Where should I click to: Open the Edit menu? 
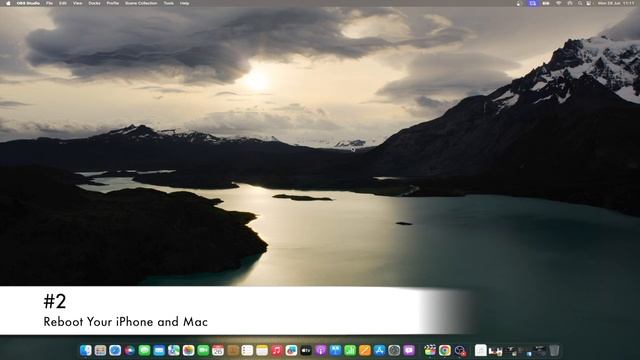tap(63, 3)
